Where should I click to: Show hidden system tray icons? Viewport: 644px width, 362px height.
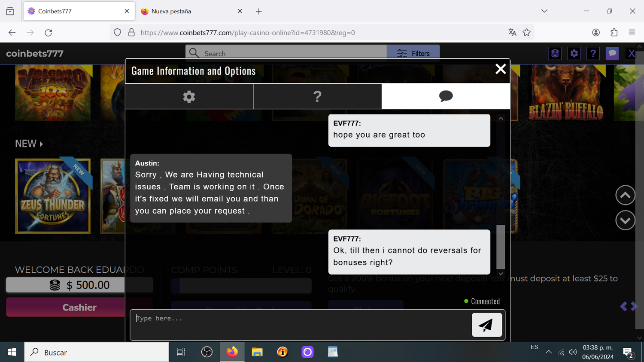click(x=549, y=352)
